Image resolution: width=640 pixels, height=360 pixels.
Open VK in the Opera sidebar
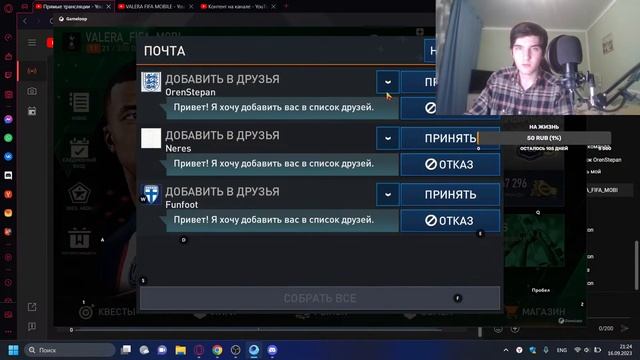coord(8,157)
